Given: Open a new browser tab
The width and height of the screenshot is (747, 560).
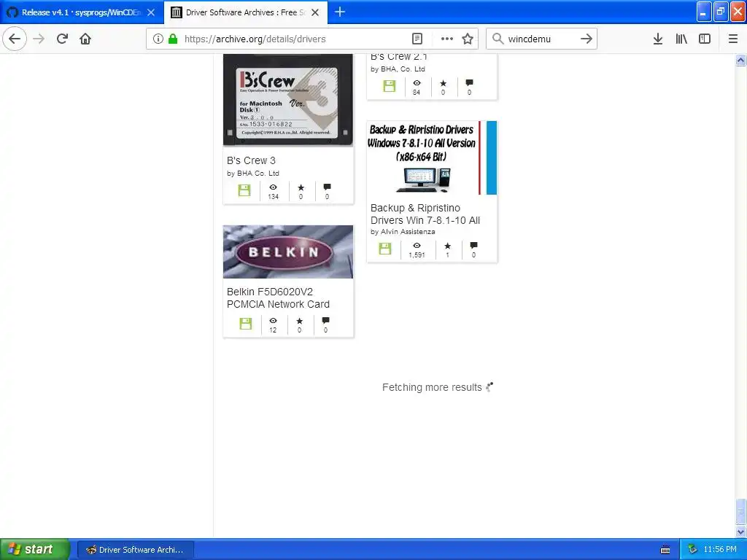Looking at the screenshot, I should click(340, 12).
